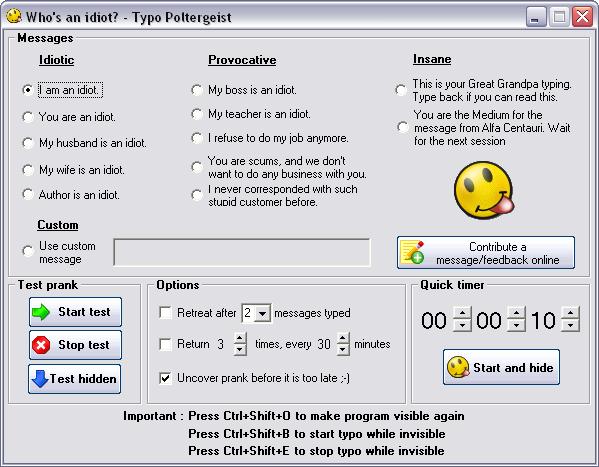Click the blue down arrow on Test hidden
Viewport: 599px width, 467px height.
pyautogui.click(x=40, y=379)
